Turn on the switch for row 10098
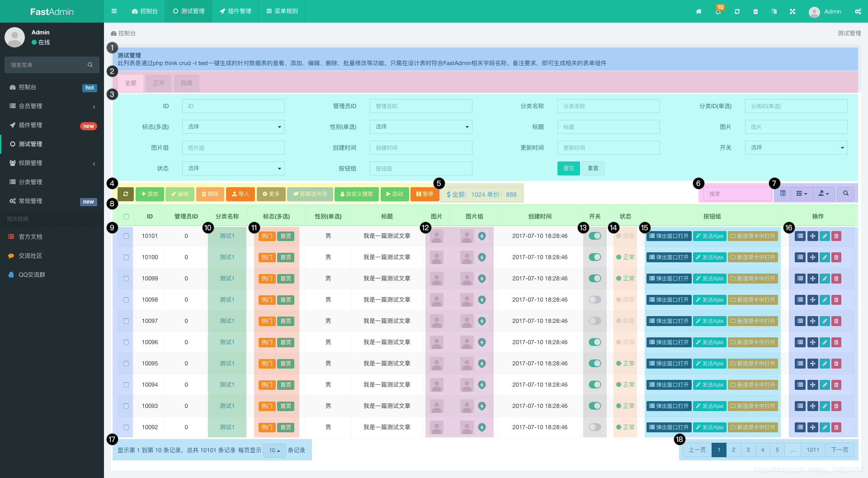This screenshot has height=478, width=868. tap(595, 299)
